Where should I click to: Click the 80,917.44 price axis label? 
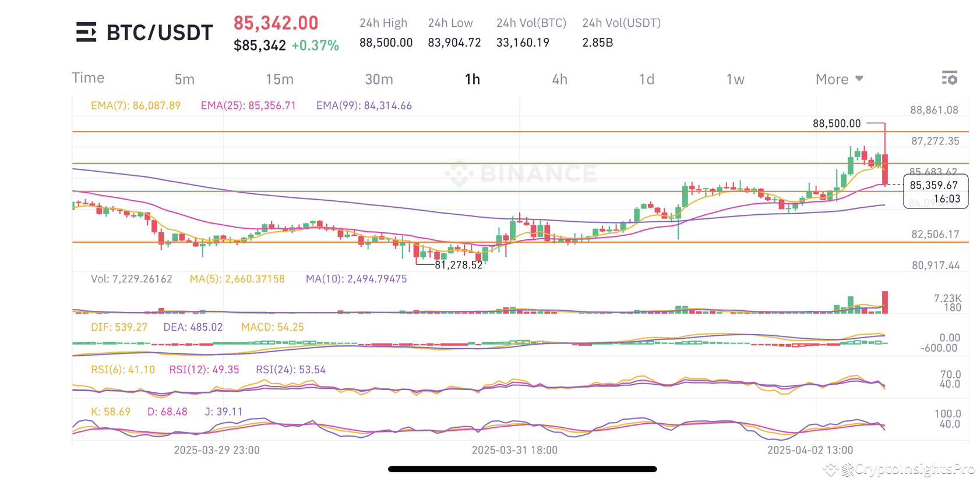click(x=936, y=265)
